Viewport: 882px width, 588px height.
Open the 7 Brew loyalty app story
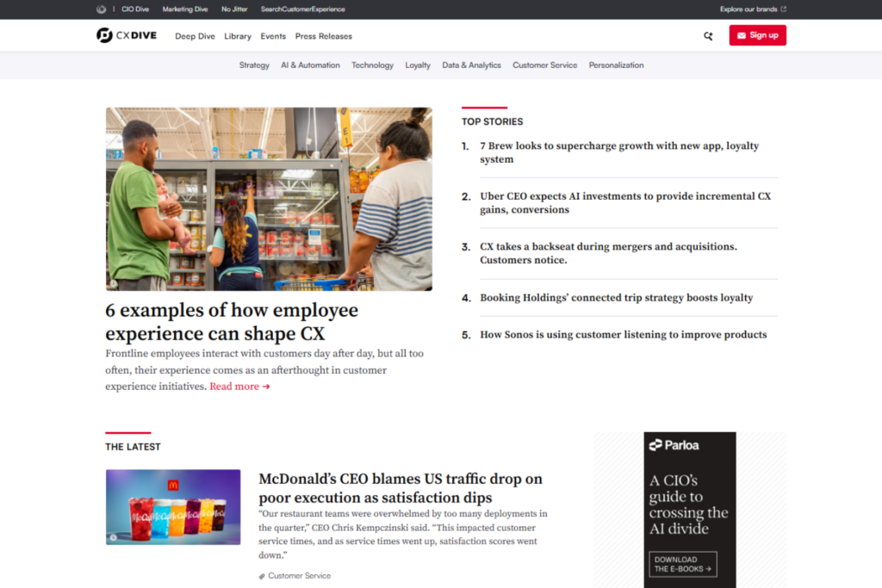(x=619, y=152)
